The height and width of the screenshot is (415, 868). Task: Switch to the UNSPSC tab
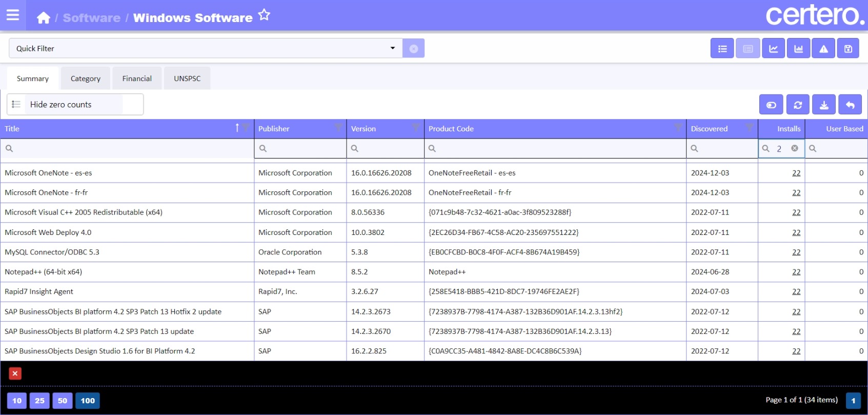click(x=187, y=78)
